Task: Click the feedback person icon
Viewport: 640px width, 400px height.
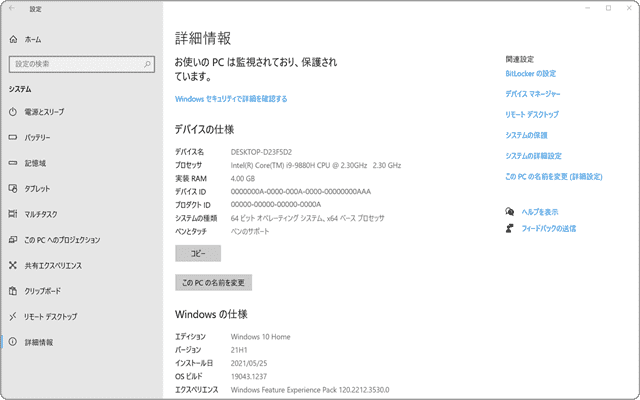Action: point(509,228)
